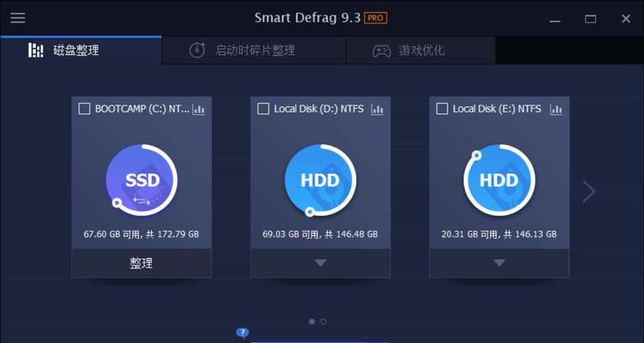Click the PRO badge in the title
This screenshot has height=343, width=644.
point(375,18)
